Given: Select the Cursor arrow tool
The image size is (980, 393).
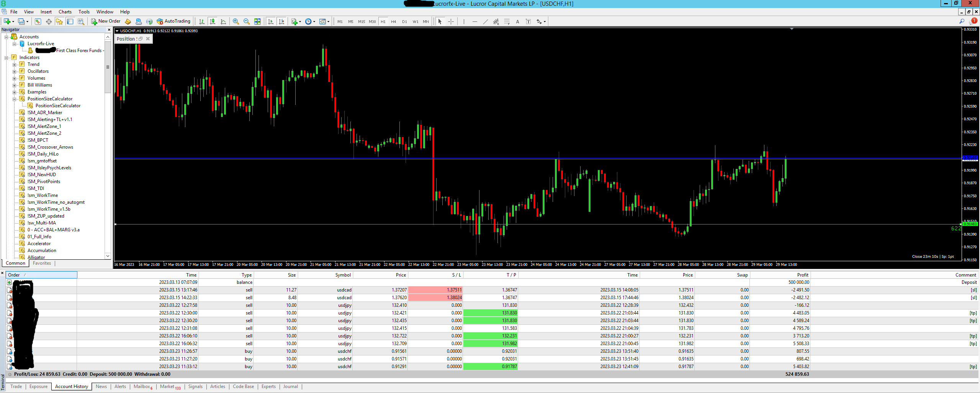Looking at the screenshot, I should pyautogui.click(x=440, y=21).
